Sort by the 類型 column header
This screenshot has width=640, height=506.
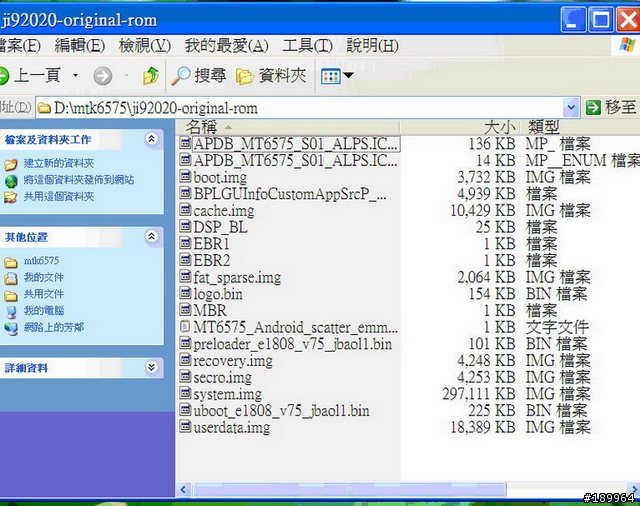(580, 127)
